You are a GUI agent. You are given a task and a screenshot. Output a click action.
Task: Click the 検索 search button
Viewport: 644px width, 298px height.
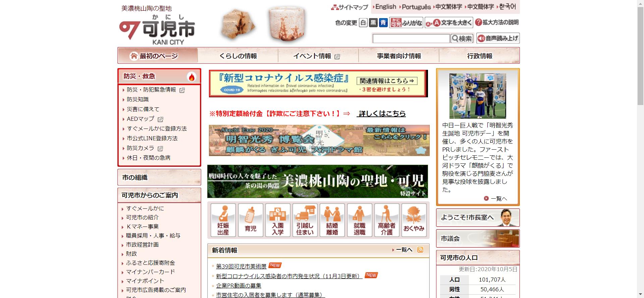click(x=462, y=39)
